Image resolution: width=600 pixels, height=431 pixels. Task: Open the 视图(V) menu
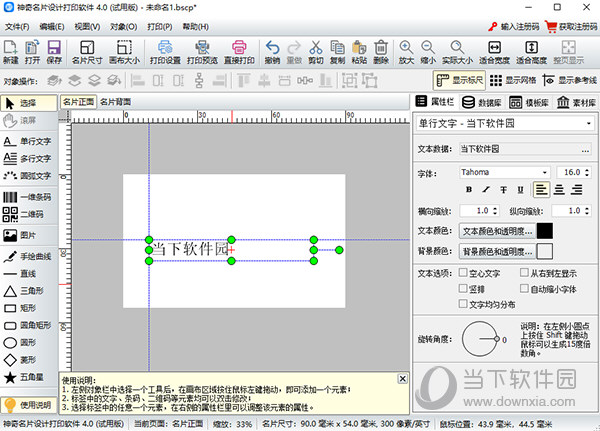click(87, 27)
